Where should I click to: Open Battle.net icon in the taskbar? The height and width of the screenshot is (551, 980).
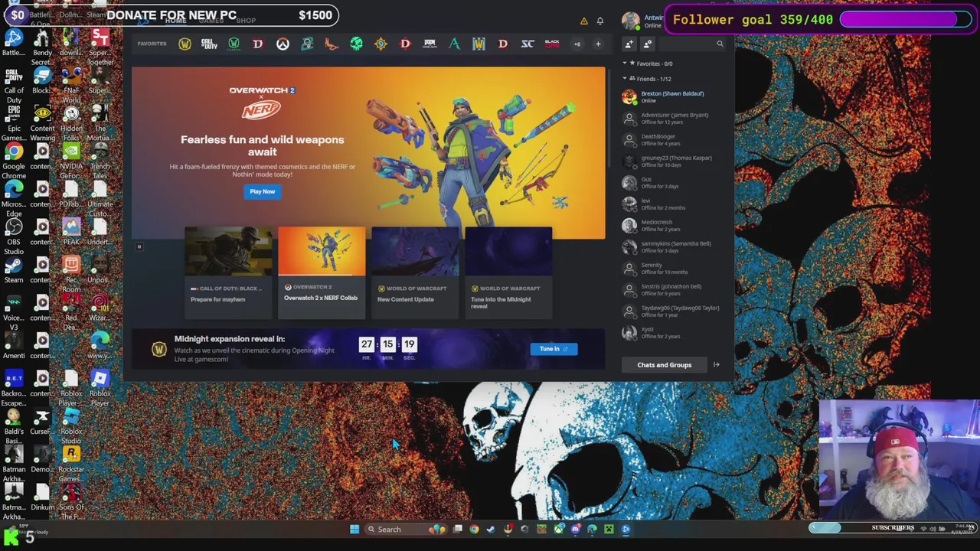[x=626, y=529]
